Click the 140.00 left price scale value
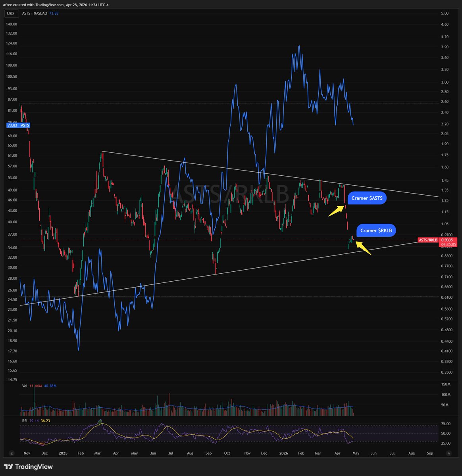Image resolution: width=462 pixels, height=476 pixels. click(12, 24)
